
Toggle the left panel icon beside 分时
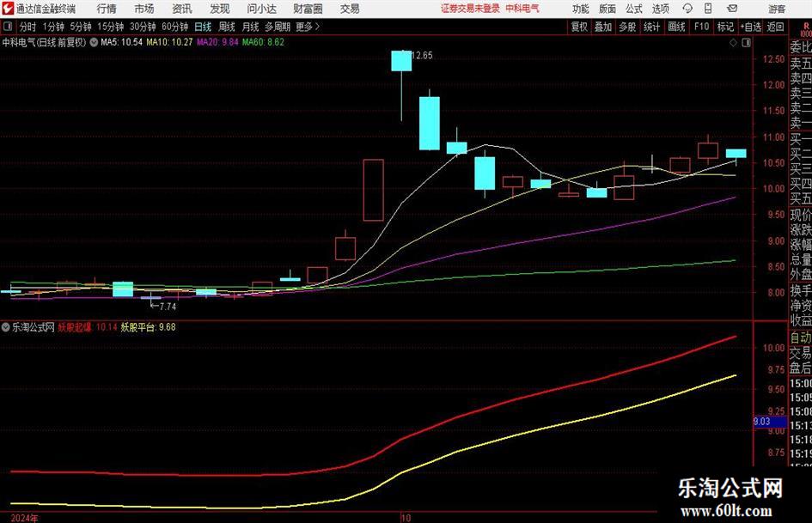(7, 27)
